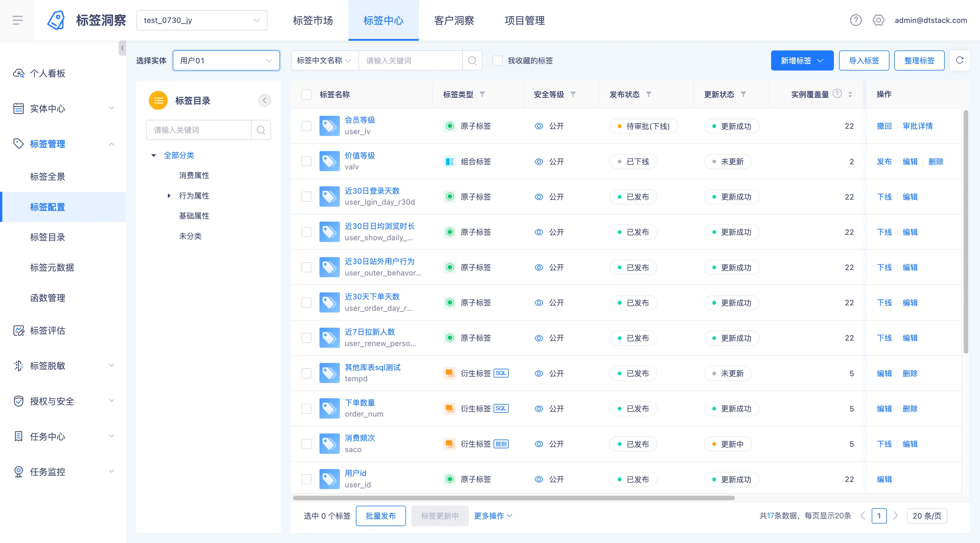Click the tag icon of 用户id row
Viewport: 980px width, 543px height.
pyautogui.click(x=329, y=479)
